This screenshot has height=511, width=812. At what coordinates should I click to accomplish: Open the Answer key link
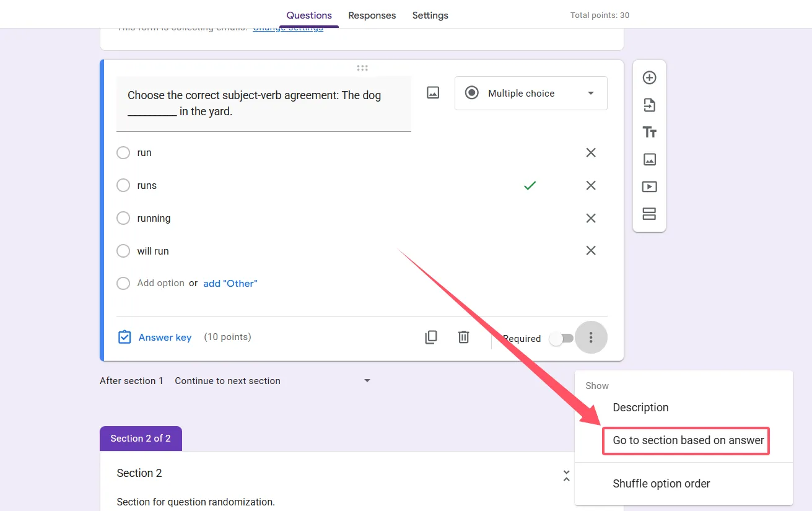tap(165, 338)
